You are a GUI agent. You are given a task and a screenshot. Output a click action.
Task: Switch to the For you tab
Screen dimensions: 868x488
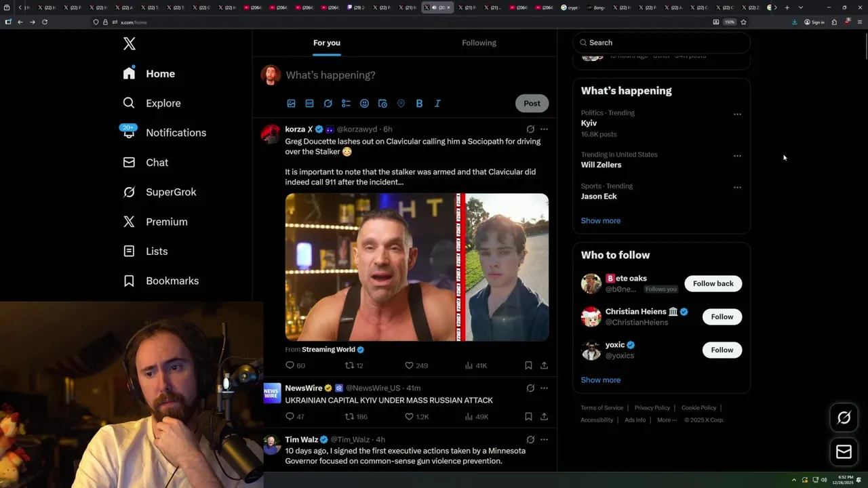327,43
